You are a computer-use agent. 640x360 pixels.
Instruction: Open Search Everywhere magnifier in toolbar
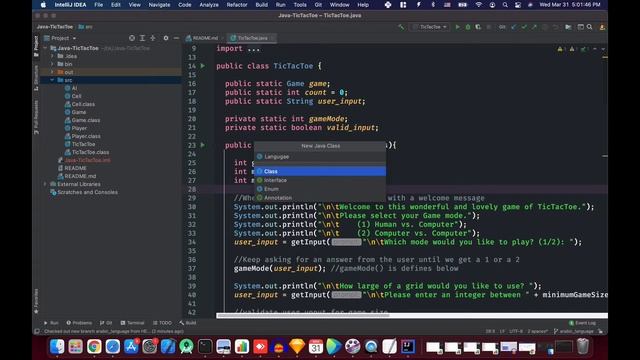pyautogui.click(x=590, y=27)
